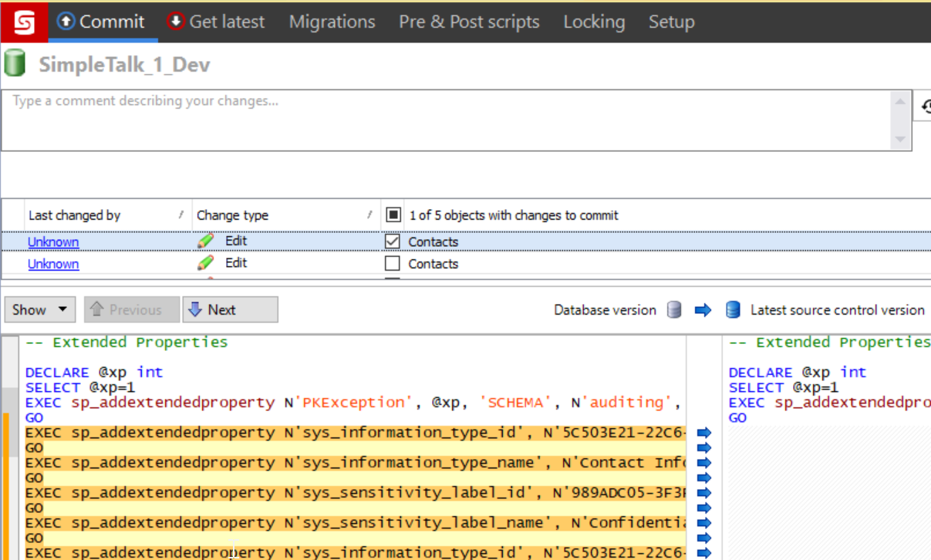Click blue arrow beside sys_sensitivity_label_id line
Image resolution: width=931 pixels, height=560 pixels.
click(703, 493)
